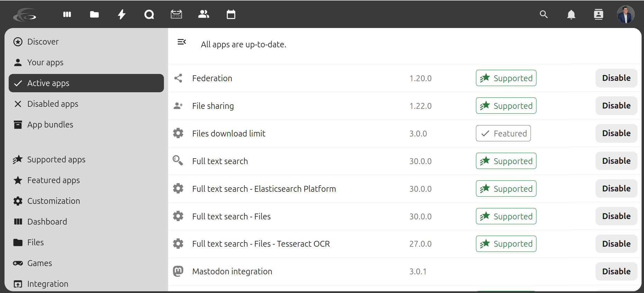
Task: Open the Games category
Action: tap(86, 263)
